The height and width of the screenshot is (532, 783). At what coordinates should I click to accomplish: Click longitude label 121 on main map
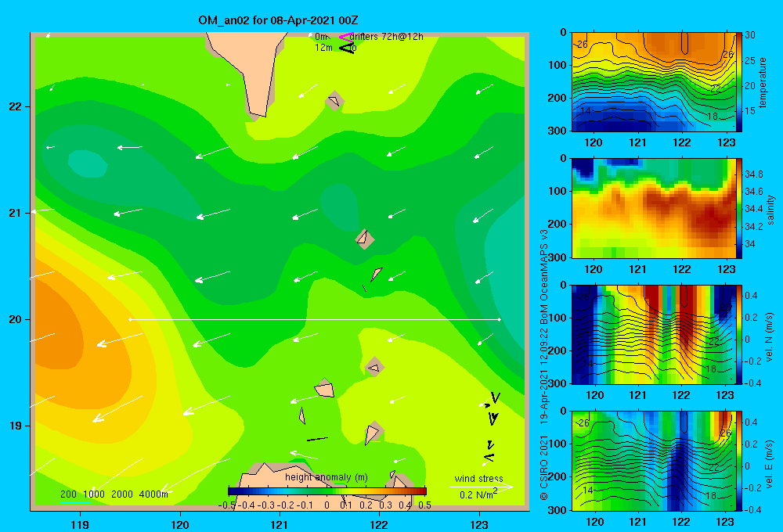[280, 524]
